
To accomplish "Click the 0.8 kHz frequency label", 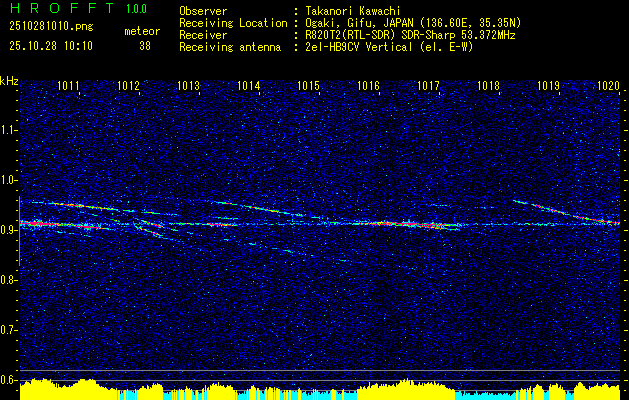I will [9, 280].
